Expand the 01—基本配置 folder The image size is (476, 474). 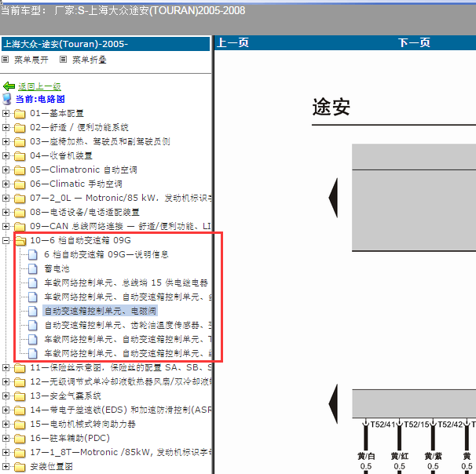pyautogui.click(x=5, y=114)
